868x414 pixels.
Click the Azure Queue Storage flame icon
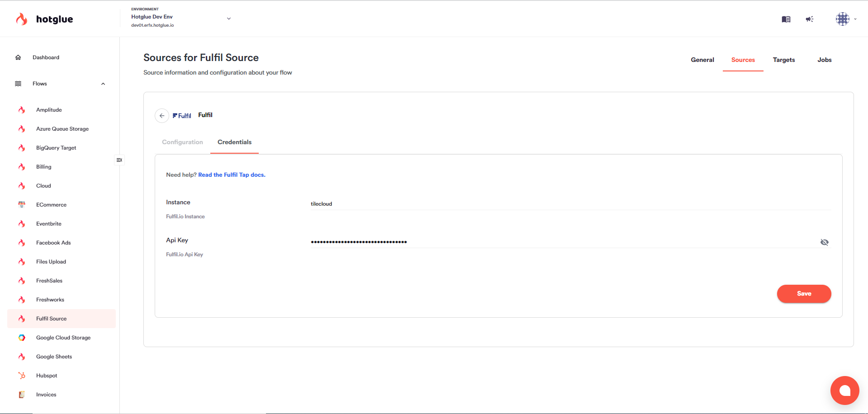click(22, 129)
